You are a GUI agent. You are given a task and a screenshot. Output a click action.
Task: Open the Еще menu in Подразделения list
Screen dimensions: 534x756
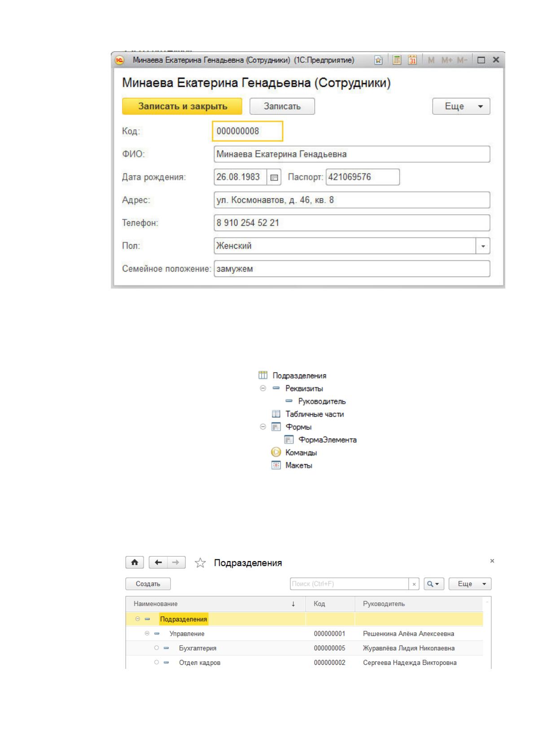(x=470, y=584)
